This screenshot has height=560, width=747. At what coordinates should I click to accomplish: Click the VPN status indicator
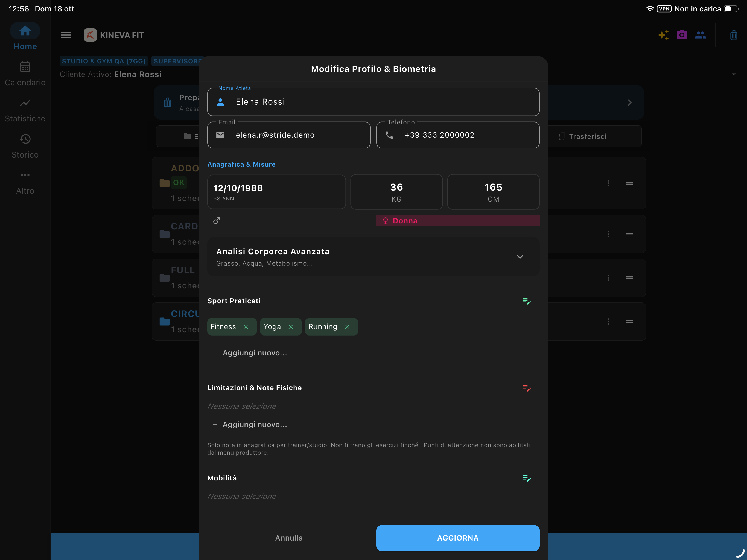tap(664, 9)
